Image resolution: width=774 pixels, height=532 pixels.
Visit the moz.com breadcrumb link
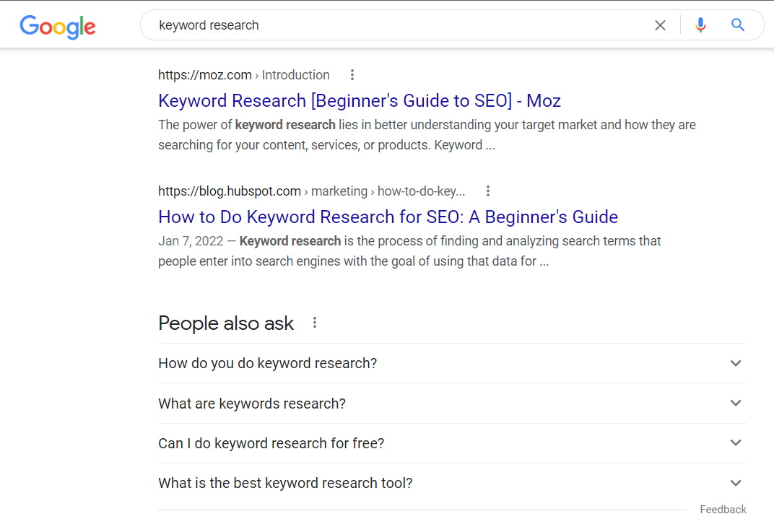click(204, 74)
